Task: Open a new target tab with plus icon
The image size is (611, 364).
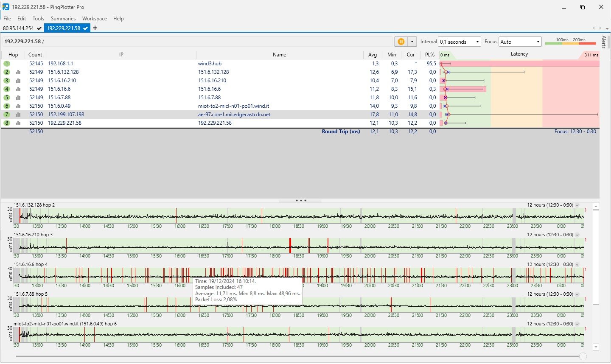Action: tap(95, 28)
